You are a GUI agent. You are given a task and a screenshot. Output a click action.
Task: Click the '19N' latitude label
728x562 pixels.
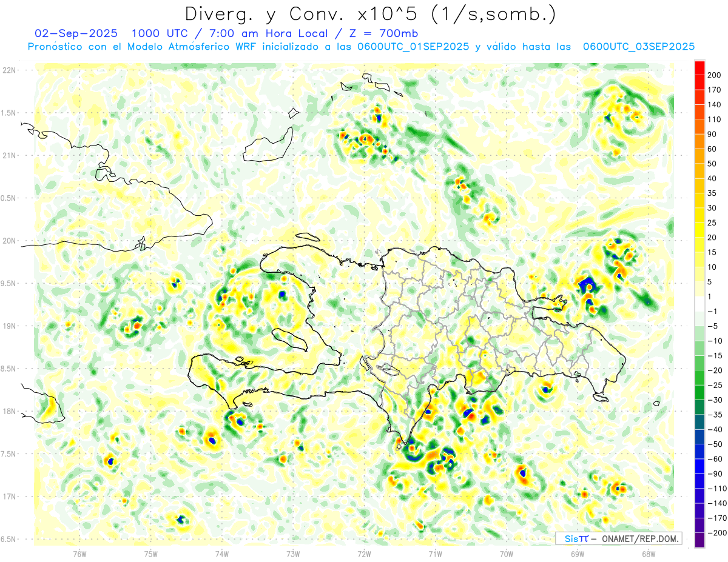tap(8, 326)
